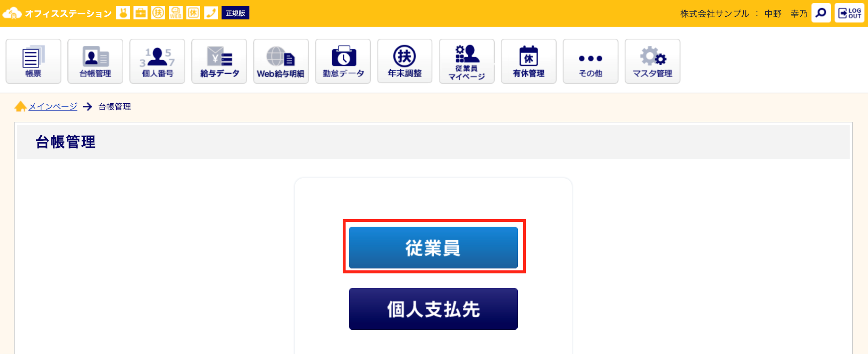The image size is (868, 354).
Task: Expand the その他 three-dots menu
Action: (x=591, y=61)
